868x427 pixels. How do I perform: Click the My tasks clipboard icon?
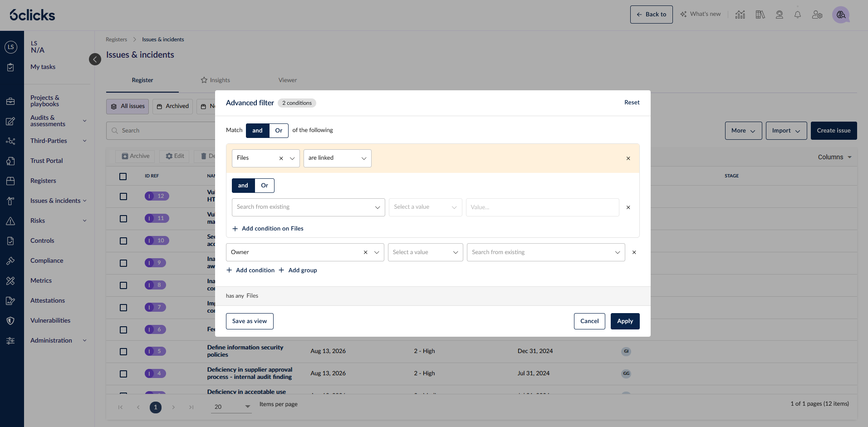10,67
